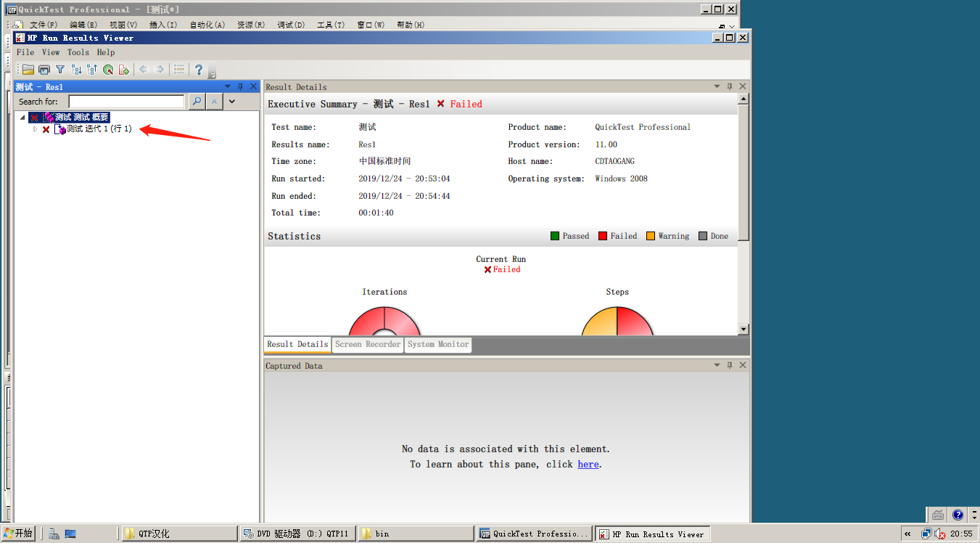Open the Filter funnel icon
Screen dimensions: 980x543
pos(60,70)
